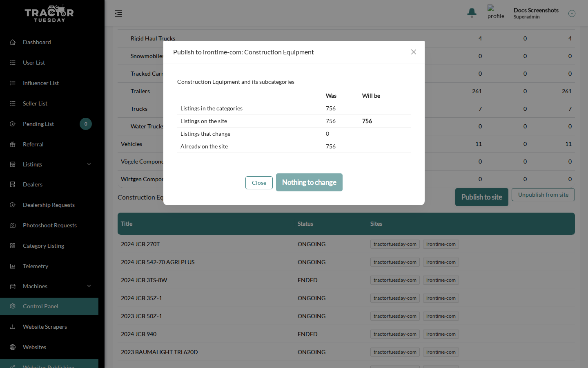Click the Photoshoot Requests camera icon
Viewport: 588px width, 368px height.
click(13, 225)
